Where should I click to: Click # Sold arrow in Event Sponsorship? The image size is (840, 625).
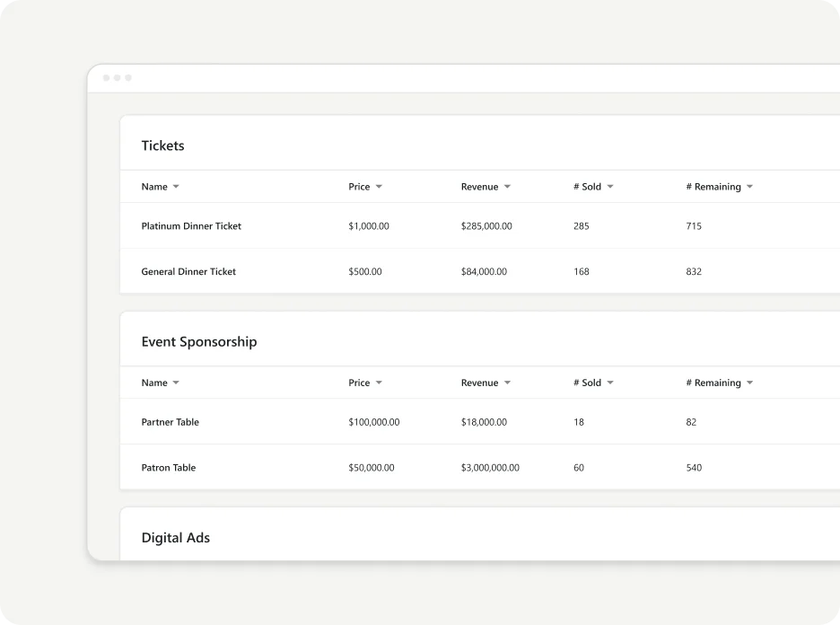pos(610,383)
